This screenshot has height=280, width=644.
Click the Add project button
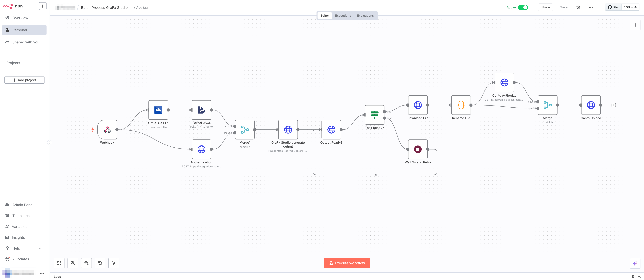(24, 80)
